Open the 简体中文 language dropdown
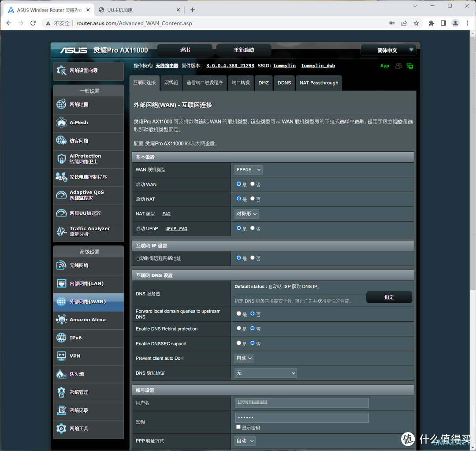The height and width of the screenshot is (451, 476). tap(388, 50)
